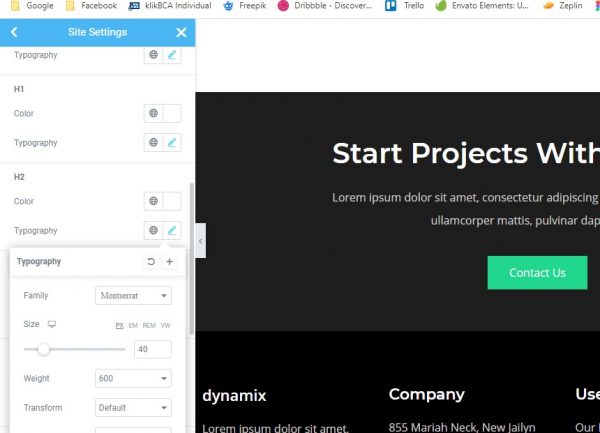Screen dimensions: 600x433
Task: Reset Typography popup settings
Action: click(x=151, y=262)
